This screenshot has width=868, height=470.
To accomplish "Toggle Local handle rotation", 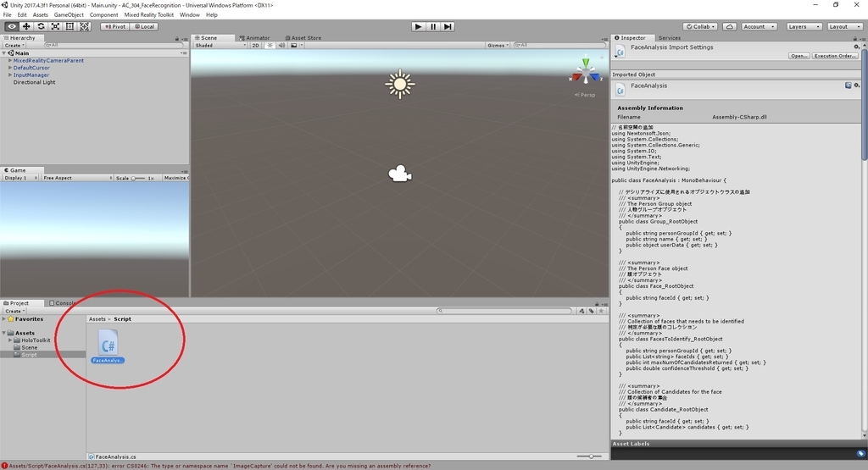I will (144, 26).
